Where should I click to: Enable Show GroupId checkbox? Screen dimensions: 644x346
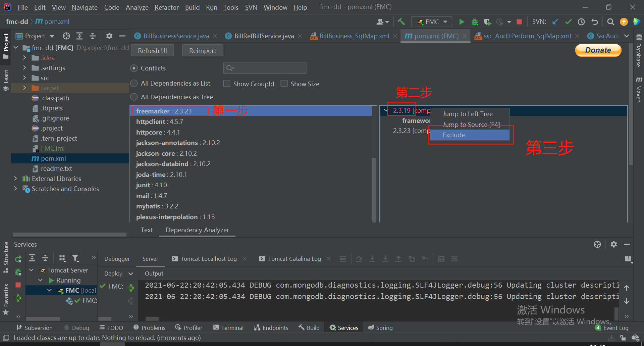227,84
